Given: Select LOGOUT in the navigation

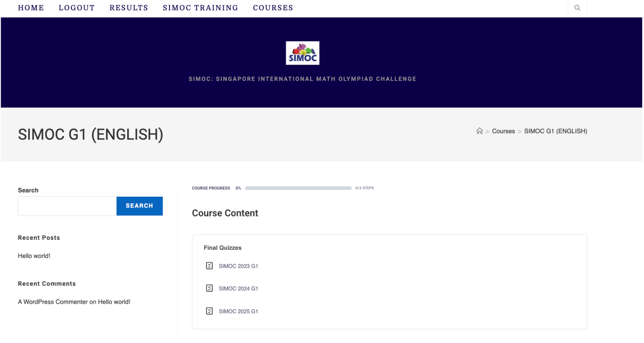Looking at the screenshot, I should (x=77, y=8).
